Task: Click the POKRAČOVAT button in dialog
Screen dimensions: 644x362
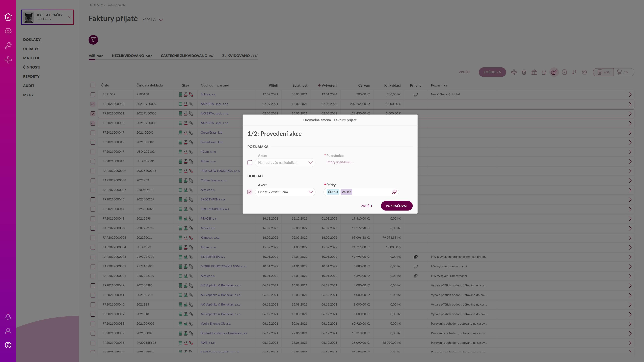Action: click(396, 206)
